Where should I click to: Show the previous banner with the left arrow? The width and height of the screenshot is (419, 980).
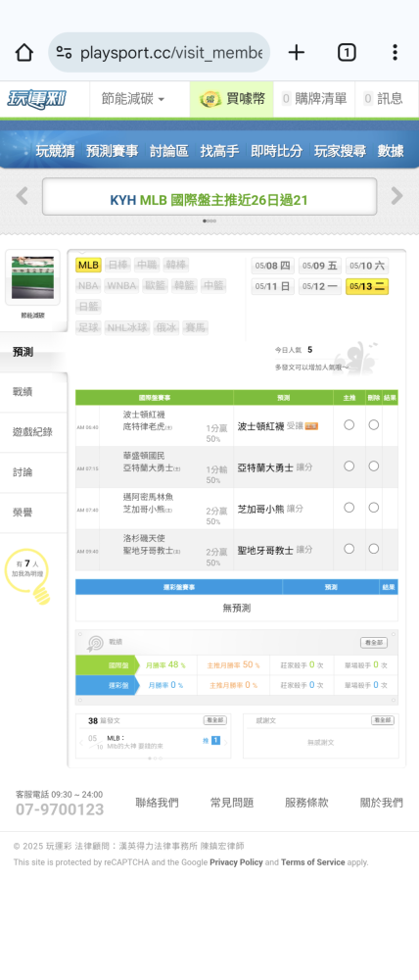[22, 196]
